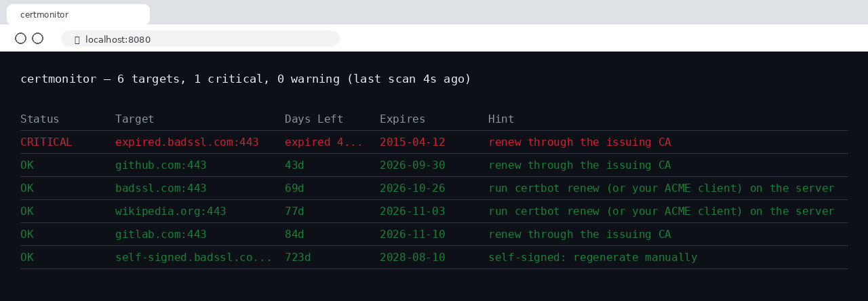
Task: Select the wikipedia.org:443 target entry
Action: tap(171, 212)
